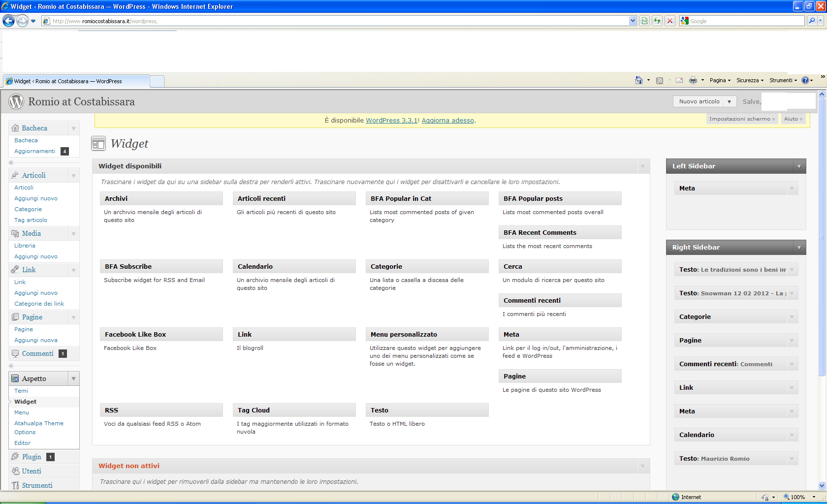Click the Bacheca house icon
The width and height of the screenshot is (827, 504).
15,128
